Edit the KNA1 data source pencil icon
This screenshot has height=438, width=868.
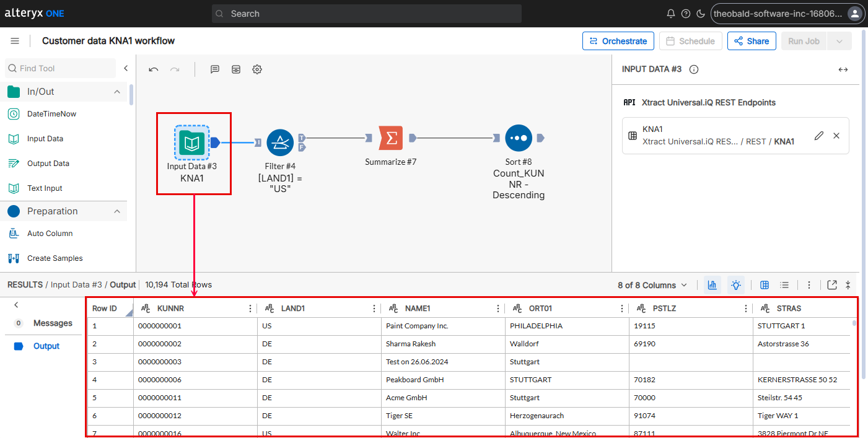(819, 136)
